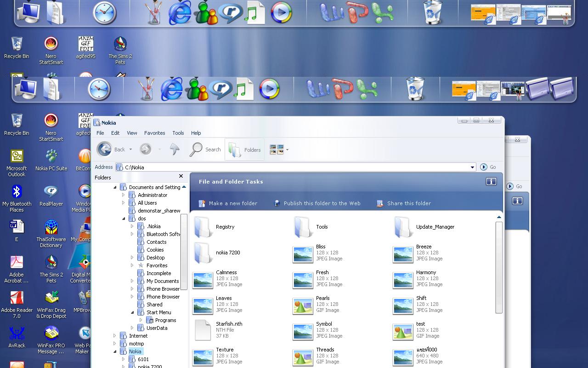This screenshot has height=368, width=588.
Task: Select the 6101 folder in tree
Action: click(x=143, y=359)
